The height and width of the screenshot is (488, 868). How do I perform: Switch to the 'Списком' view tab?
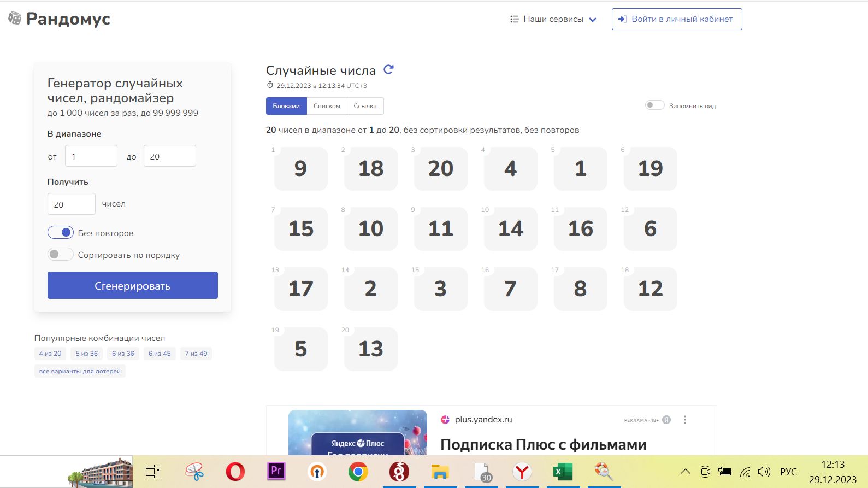point(327,106)
